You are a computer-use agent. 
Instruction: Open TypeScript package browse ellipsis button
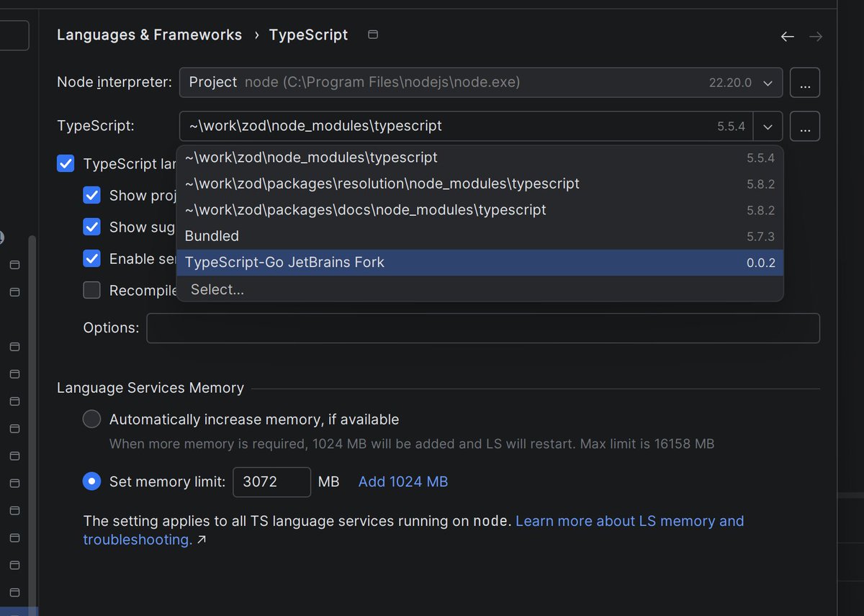pyautogui.click(x=805, y=127)
